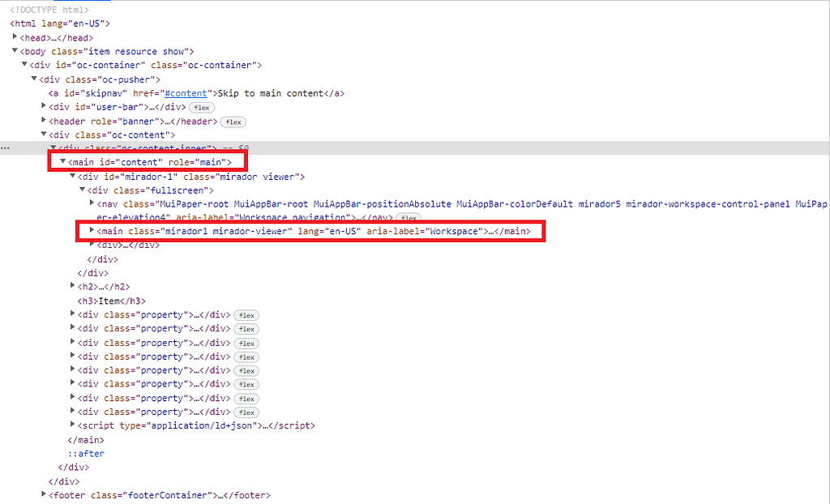This screenshot has width=830, height=504.
Task: Collapse the div with id oc-container
Action: (24, 66)
